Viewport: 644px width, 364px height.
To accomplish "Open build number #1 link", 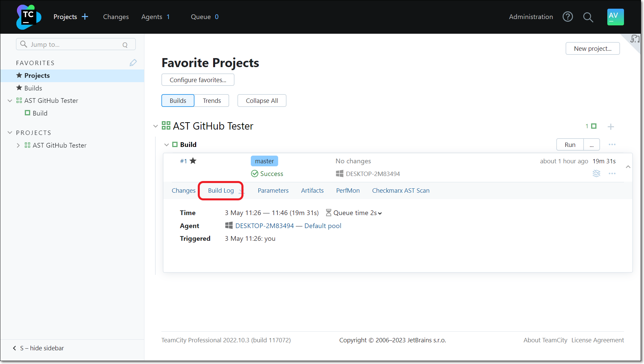I will 183,161.
